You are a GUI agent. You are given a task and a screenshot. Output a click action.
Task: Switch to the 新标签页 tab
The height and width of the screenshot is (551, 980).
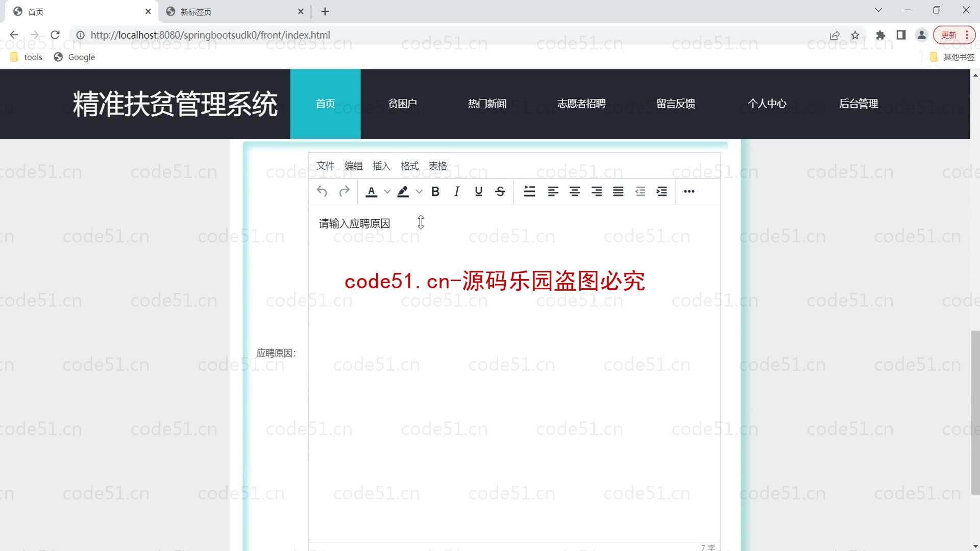235,12
